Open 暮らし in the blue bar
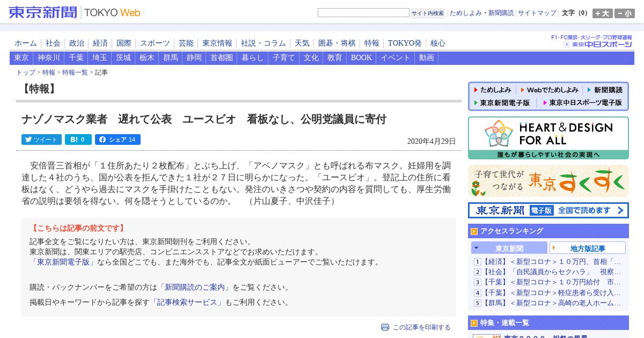The width and height of the screenshot is (644, 338). [x=253, y=58]
